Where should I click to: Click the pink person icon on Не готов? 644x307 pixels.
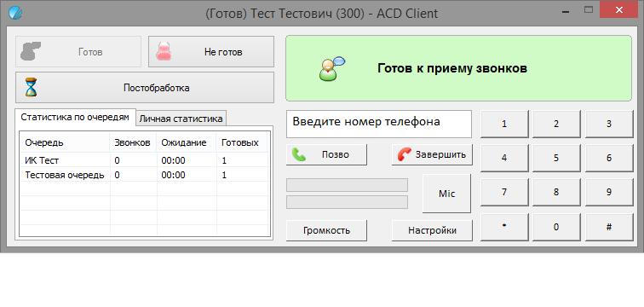[164, 51]
